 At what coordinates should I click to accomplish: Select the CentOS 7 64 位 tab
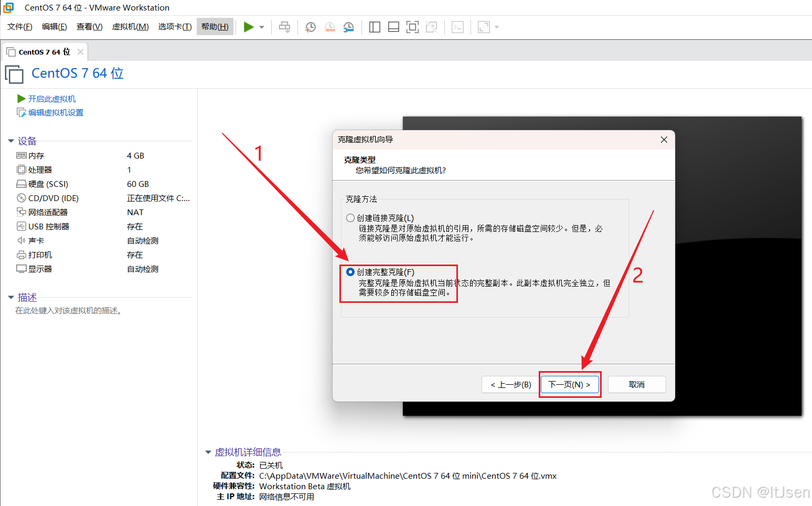click(x=44, y=52)
